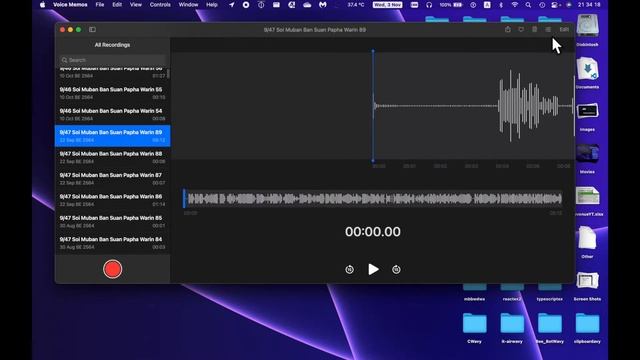Click the Edit button in the toolbar

point(564,29)
